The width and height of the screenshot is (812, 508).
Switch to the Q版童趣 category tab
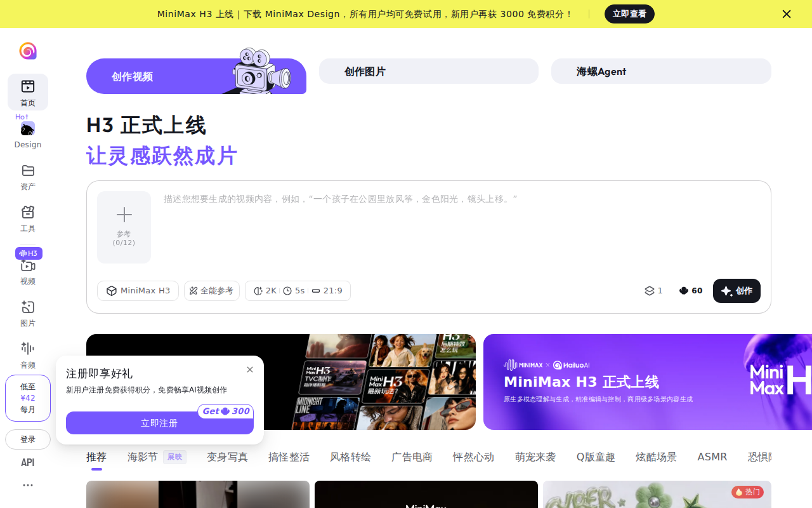(x=596, y=457)
